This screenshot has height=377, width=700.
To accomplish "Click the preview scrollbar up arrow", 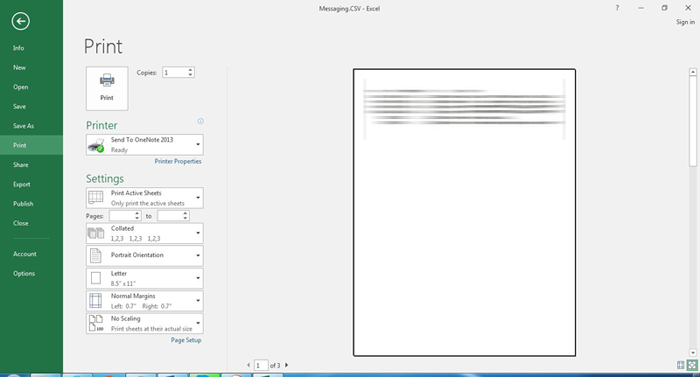I will click(x=693, y=71).
